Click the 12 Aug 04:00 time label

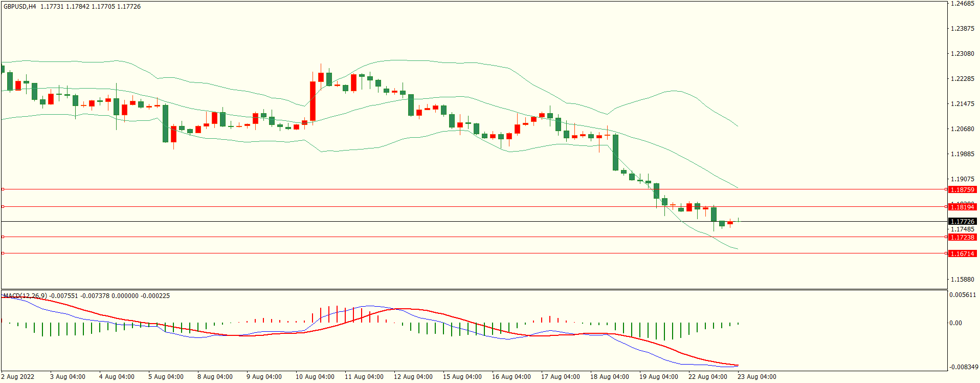click(413, 377)
